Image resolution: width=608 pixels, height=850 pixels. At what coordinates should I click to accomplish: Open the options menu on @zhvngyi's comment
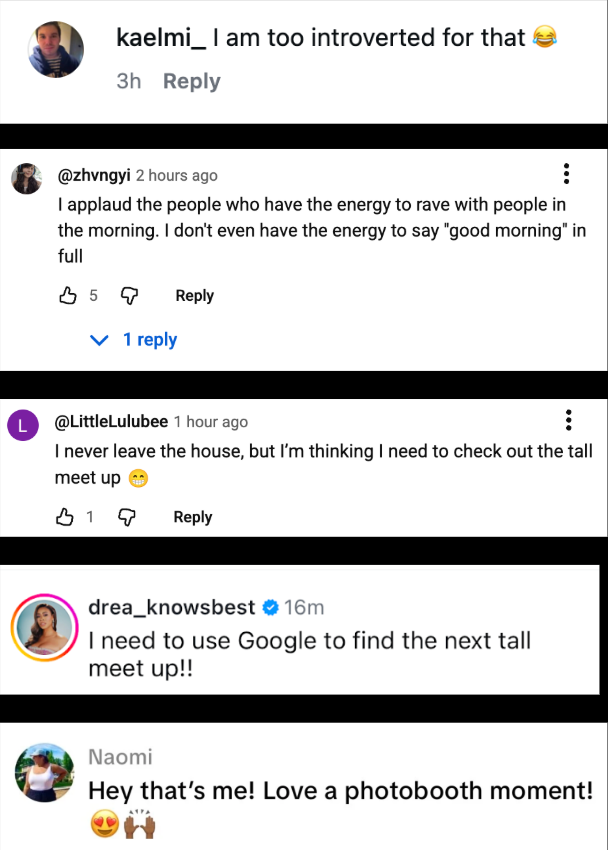tap(567, 175)
